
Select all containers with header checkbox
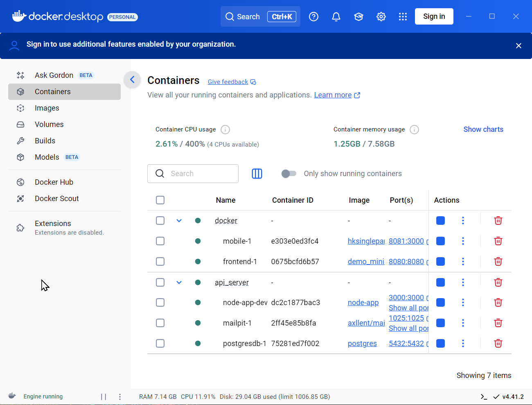coord(160,200)
